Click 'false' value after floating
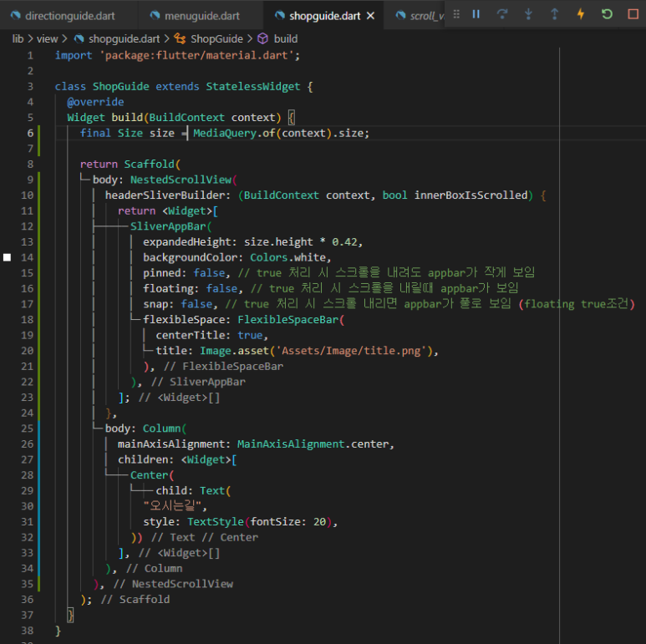Image resolution: width=646 pixels, height=644 pixels. 221,288
